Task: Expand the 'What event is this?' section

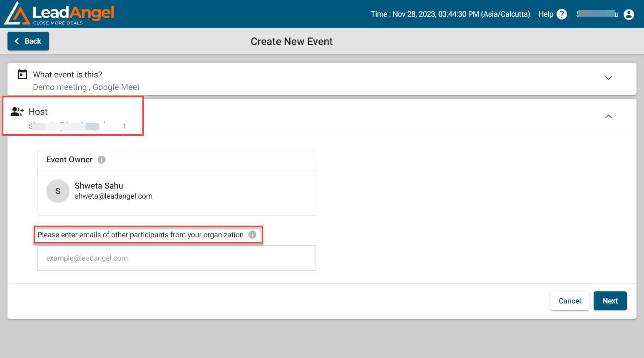Action: tap(608, 78)
